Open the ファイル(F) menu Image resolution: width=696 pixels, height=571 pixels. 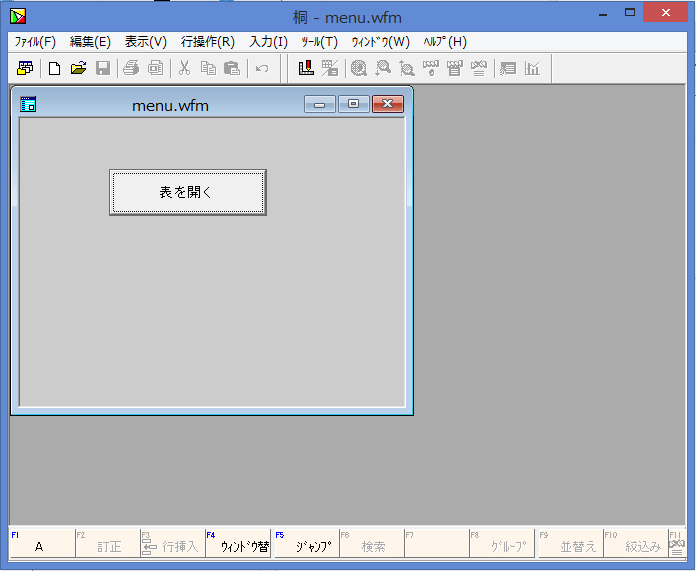(x=35, y=42)
